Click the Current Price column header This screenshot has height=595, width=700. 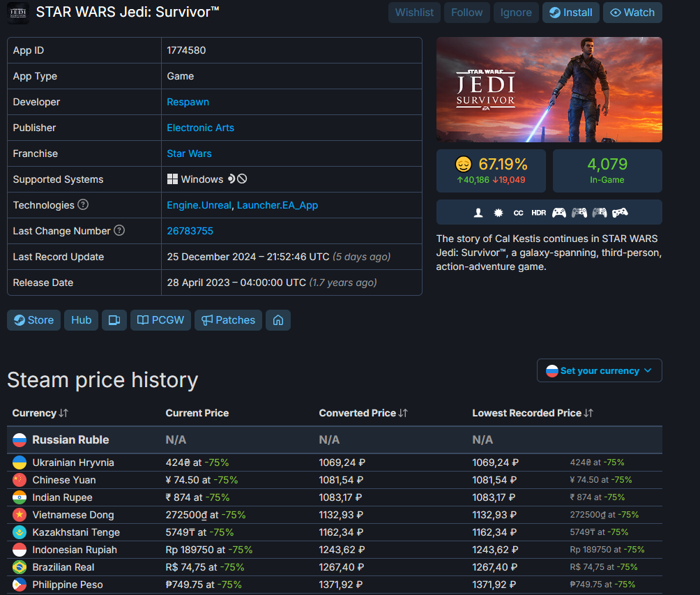pyautogui.click(x=197, y=413)
